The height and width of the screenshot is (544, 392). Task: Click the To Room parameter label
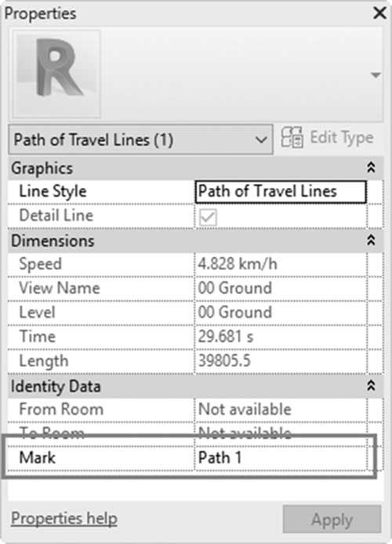52,433
